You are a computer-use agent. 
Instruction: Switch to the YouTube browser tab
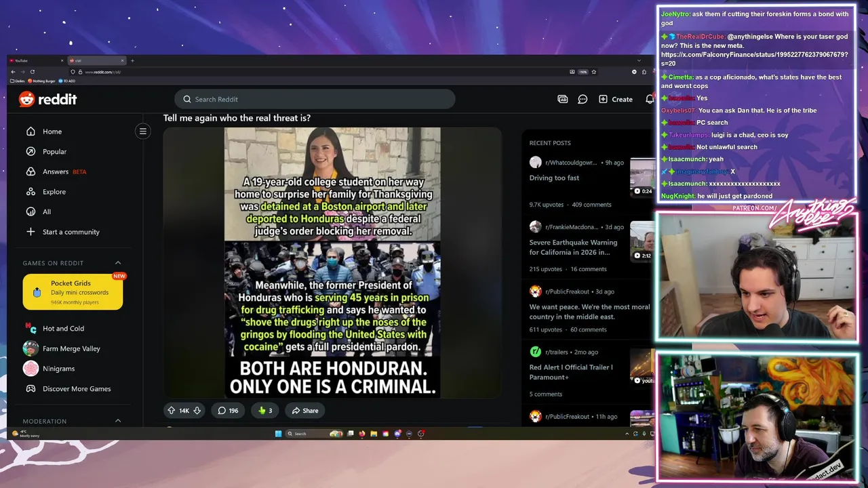point(37,60)
